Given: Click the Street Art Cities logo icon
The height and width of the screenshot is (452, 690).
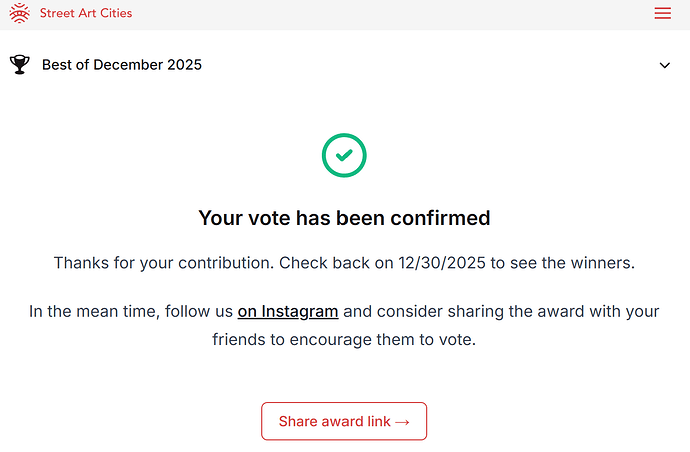Looking at the screenshot, I should pos(19,13).
